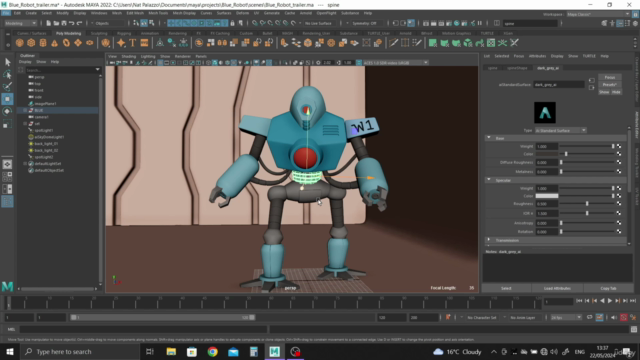Click the Open Scene folder icon

tap(56, 23)
